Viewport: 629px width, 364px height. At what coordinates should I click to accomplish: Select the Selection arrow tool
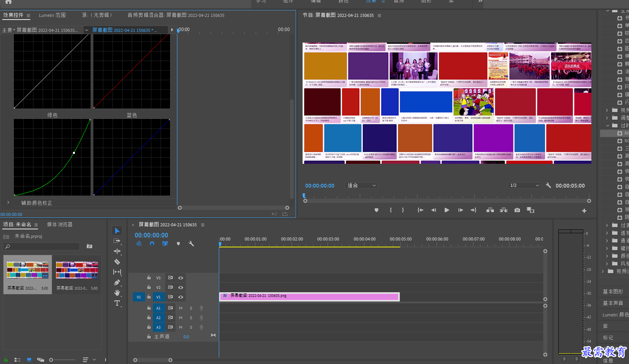(x=117, y=231)
